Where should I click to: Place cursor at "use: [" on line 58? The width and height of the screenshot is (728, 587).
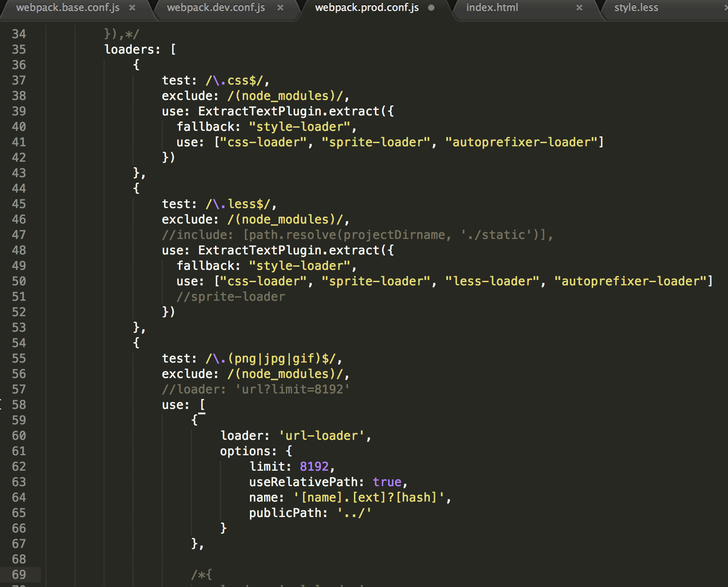[184, 405]
